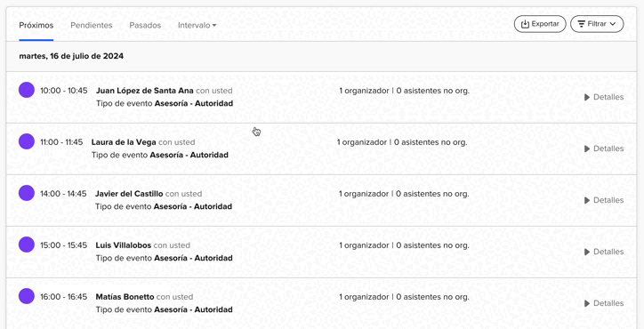The width and height of the screenshot is (644, 329).
Task: Open Juan López de Santa Ana event name
Action: point(145,91)
